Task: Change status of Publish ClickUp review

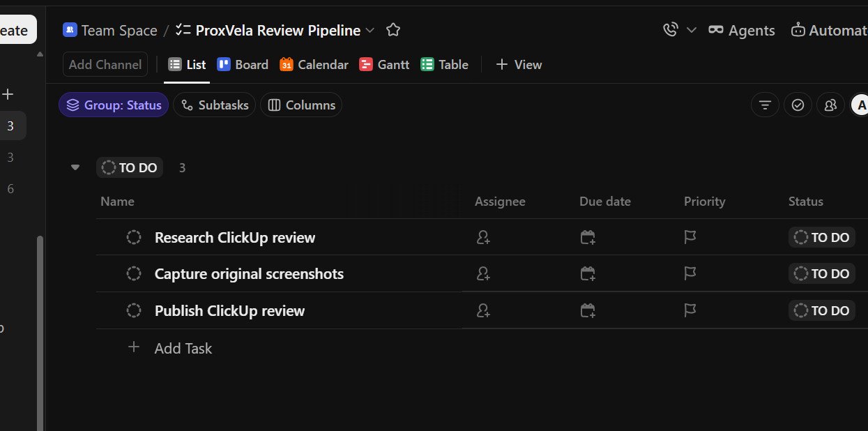Action: point(822,310)
